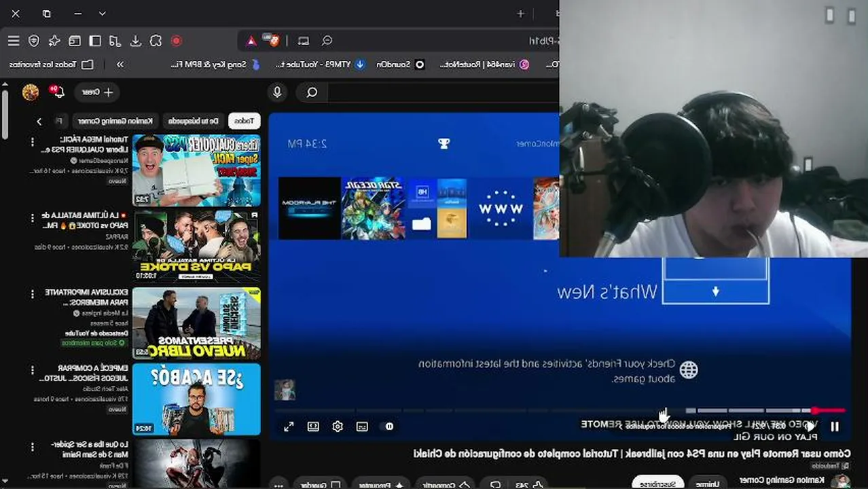The width and height of the screenshot is (868, 489).
Task: Open the ¿SE ACABÓ? video thumbnail
Action: pyautogui.click(x=196, y=399)
